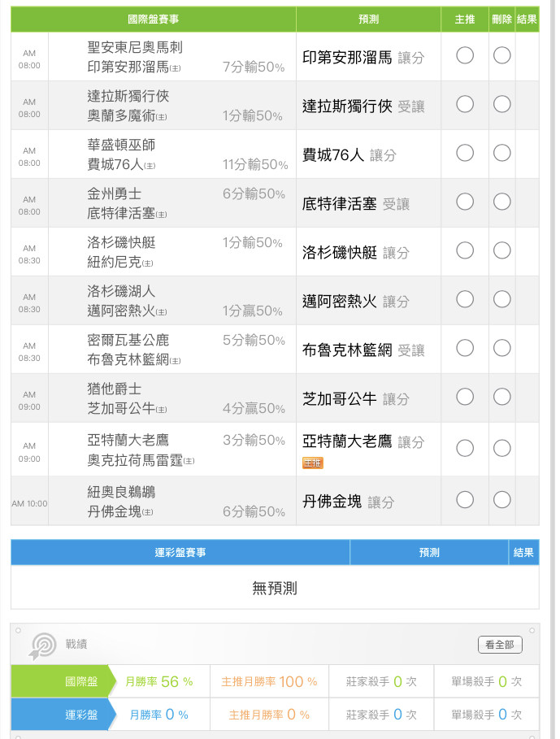
Task: Select delete radio for 達拉斯獨行俠 prediction
Action: point(502,104)
